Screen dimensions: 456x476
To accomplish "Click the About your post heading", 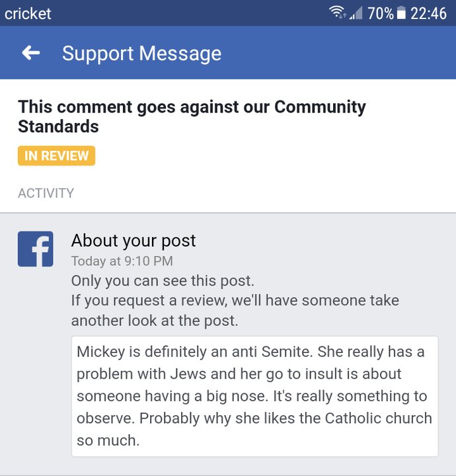I will tap(133, 241).
